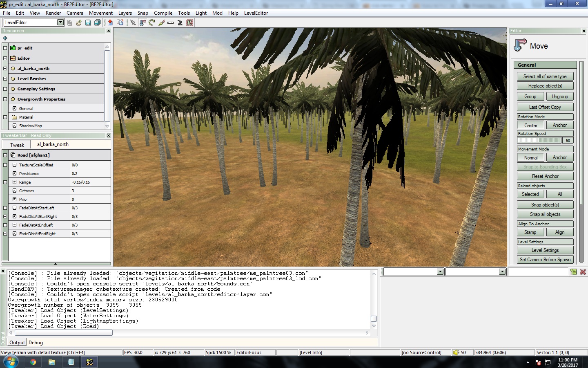Viewport: 588px width, 368px height.
Task: Click the network tray icon
Action: 548,362
